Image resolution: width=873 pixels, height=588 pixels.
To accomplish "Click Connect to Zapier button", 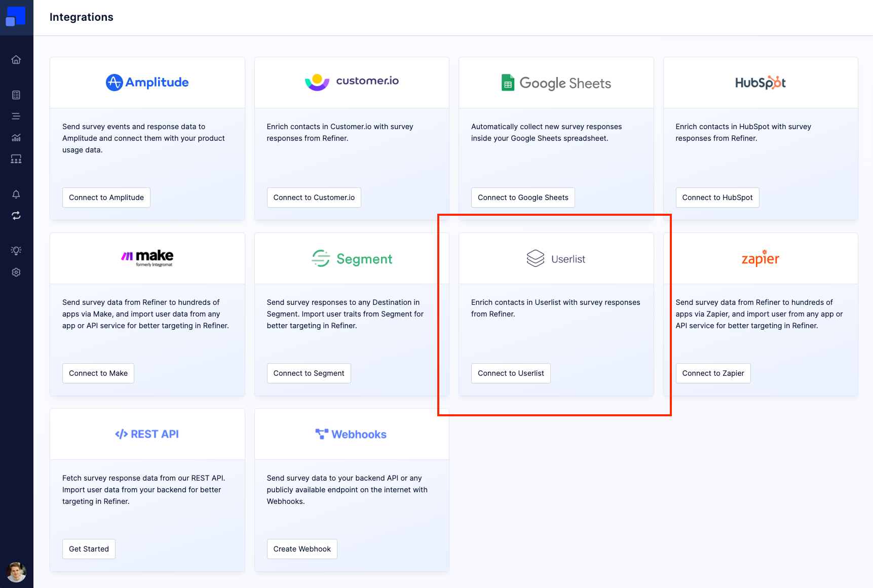I will [x=713, y=373].
